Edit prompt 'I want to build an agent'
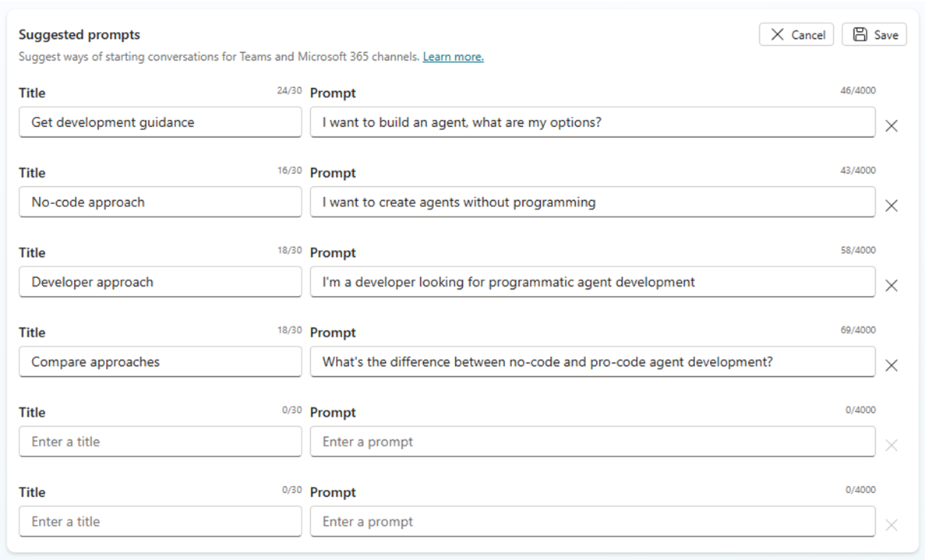 (593, 122)
